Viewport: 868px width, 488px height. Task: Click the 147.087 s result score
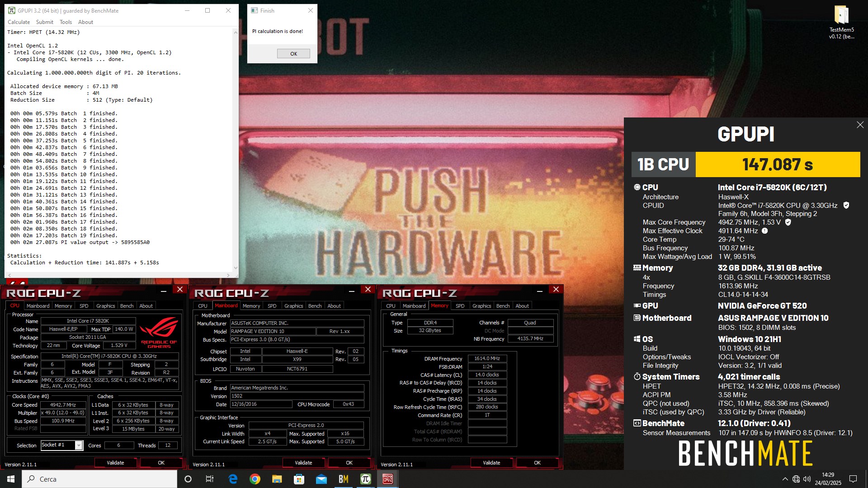pos(778,164)
